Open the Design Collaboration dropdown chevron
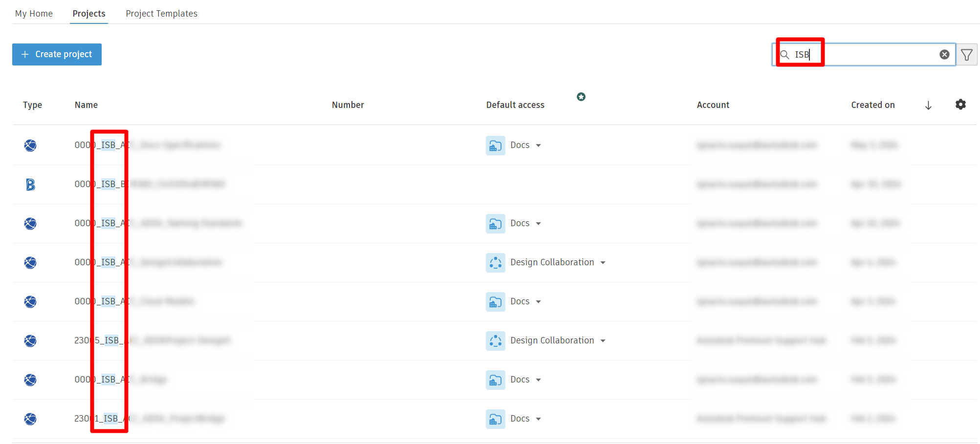The width and height of the screenshot is (980, 444). point(604,262)
